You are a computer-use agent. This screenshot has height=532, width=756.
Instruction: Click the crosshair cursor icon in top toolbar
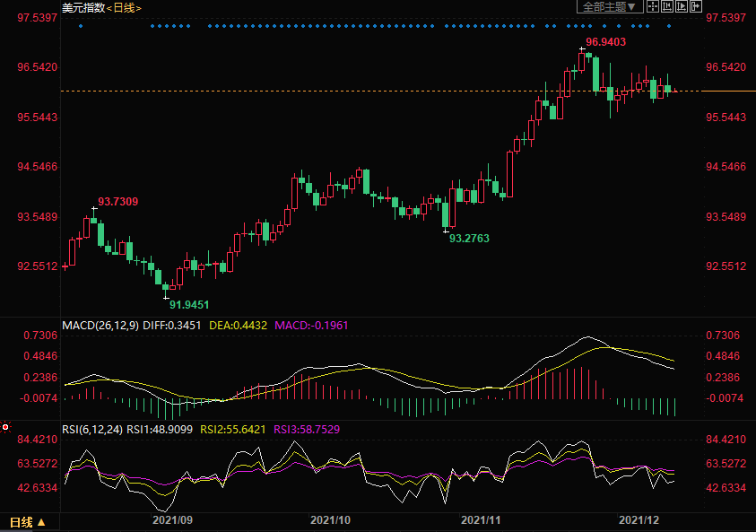pyautogui.click(x=653, y=6)
